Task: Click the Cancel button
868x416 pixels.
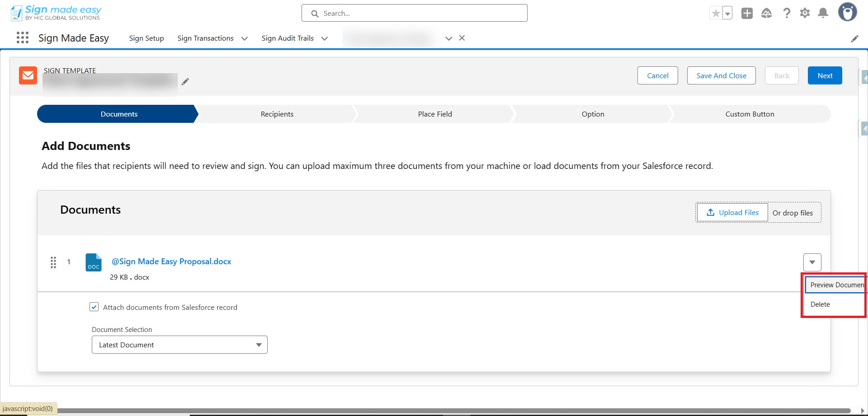Action: click(x=658, y=75)
